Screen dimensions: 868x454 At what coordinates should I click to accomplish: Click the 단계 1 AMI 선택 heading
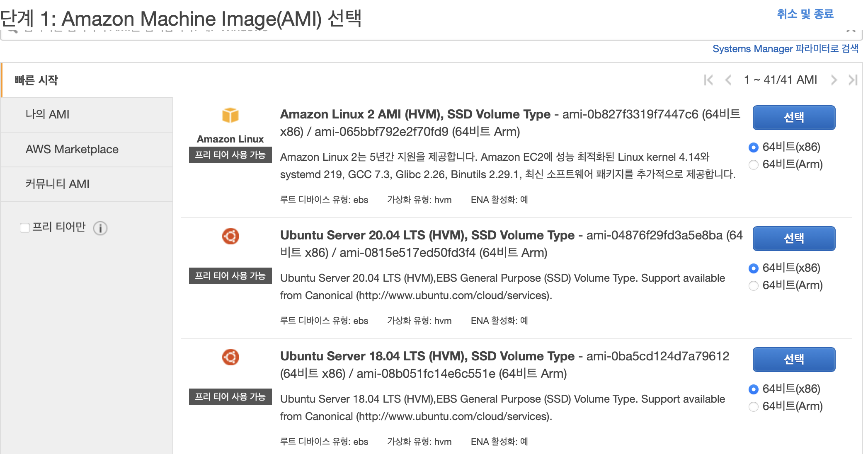[x=181, y=18]
